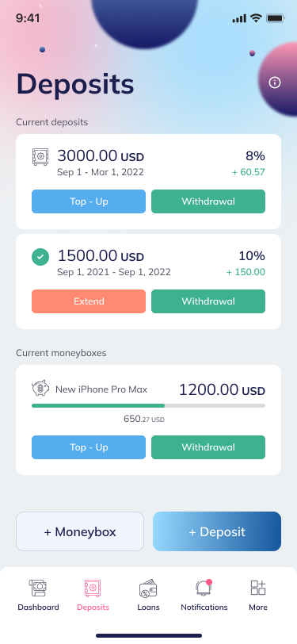
Task: Withdraw from the 3000.00 USD deposit
Action: coord(208,201)
